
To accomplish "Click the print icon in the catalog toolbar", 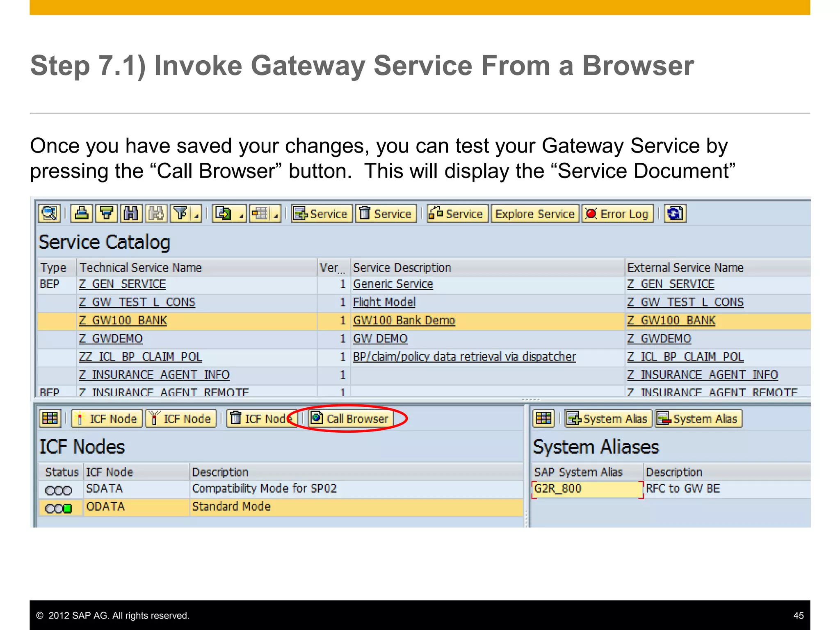I will (x=82, y=214).
